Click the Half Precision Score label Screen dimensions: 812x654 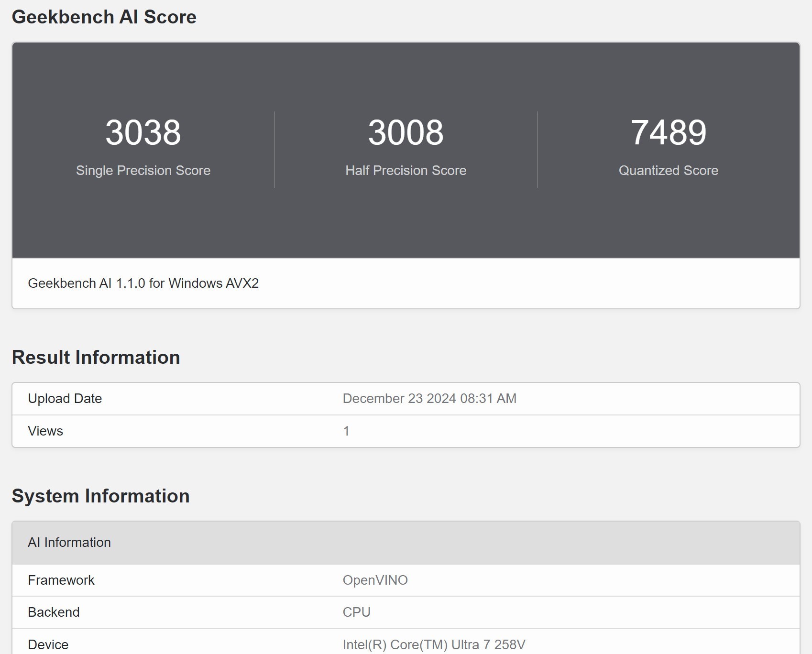[406, 170]
